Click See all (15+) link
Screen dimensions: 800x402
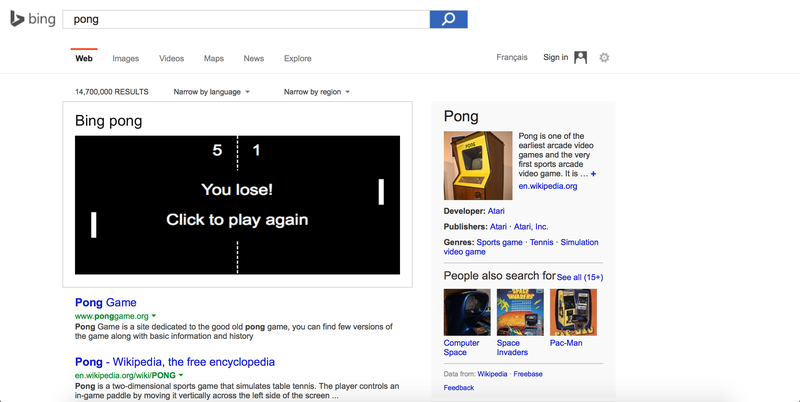580,278
